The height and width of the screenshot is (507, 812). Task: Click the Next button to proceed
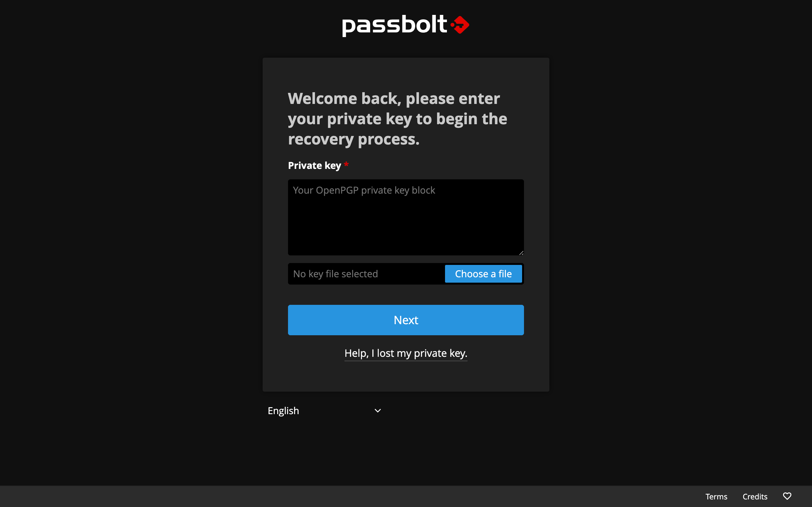pyautogui.click(x=406, y=319)
